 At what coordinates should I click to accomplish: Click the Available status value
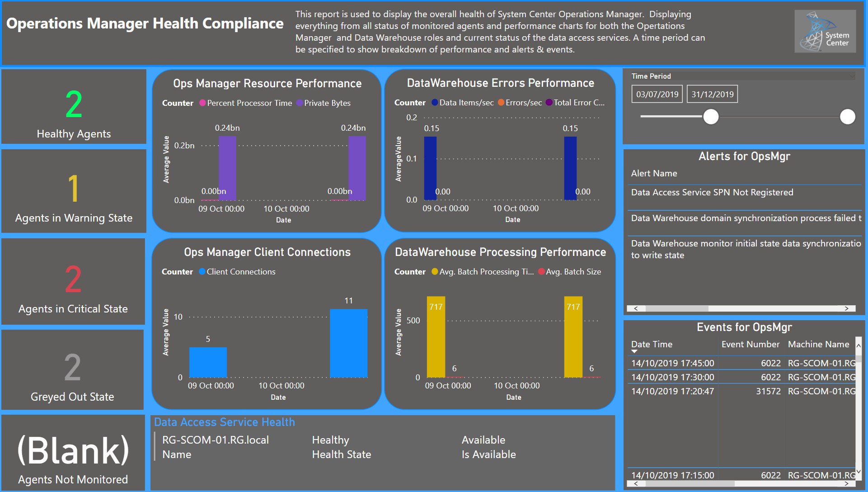[x=483, y=440]
